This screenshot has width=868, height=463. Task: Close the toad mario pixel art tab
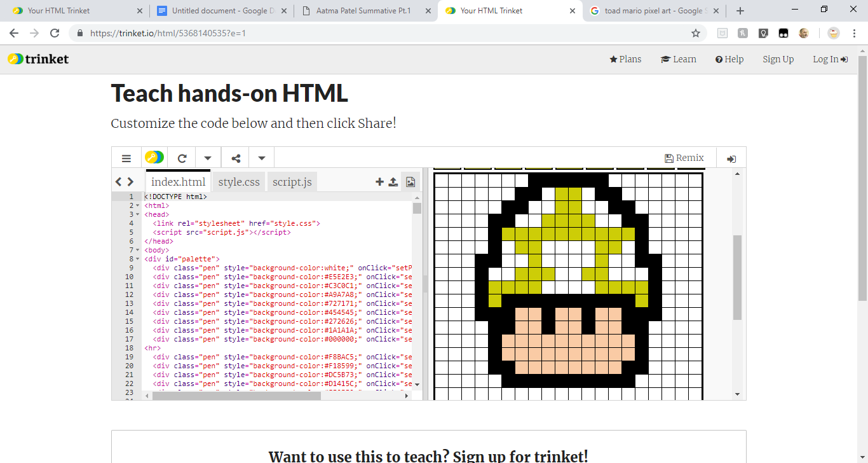(717, 11)
